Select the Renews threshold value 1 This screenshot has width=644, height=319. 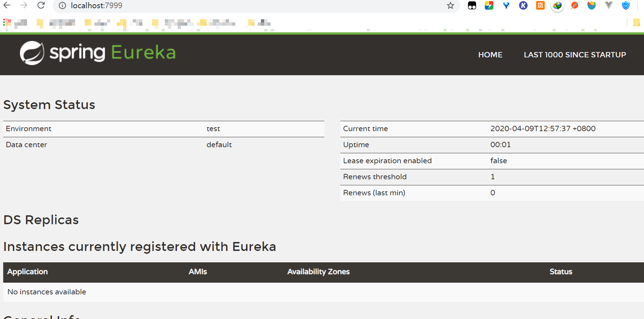(x=493, y=177)
